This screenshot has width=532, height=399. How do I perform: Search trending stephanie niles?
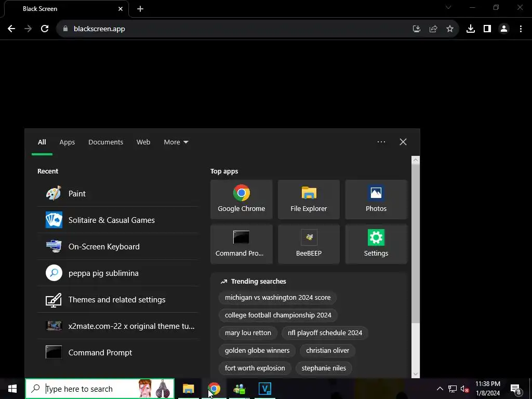(324, 368)
